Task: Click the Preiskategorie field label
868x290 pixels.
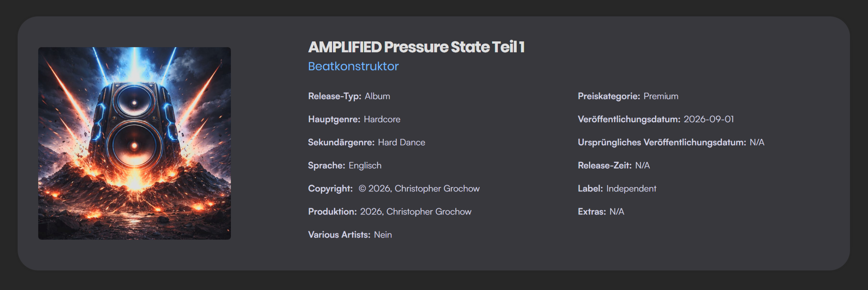Action: (609, 96)
